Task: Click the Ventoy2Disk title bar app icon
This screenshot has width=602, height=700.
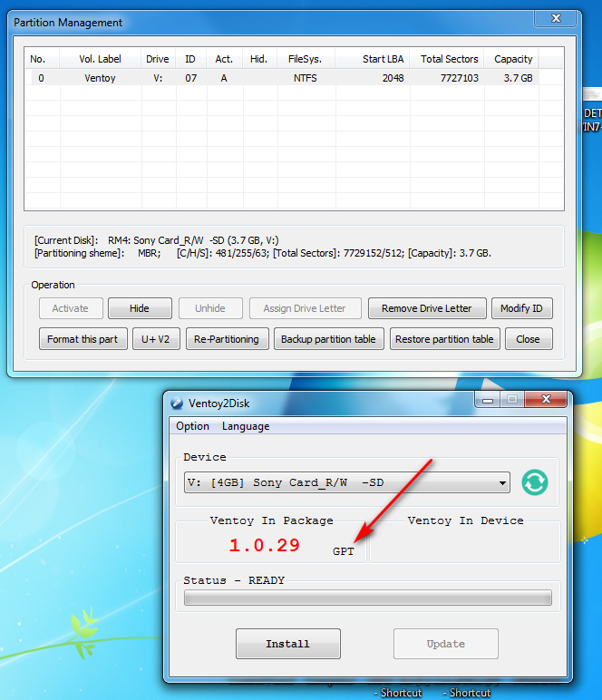Action: (x=177, y=403)
